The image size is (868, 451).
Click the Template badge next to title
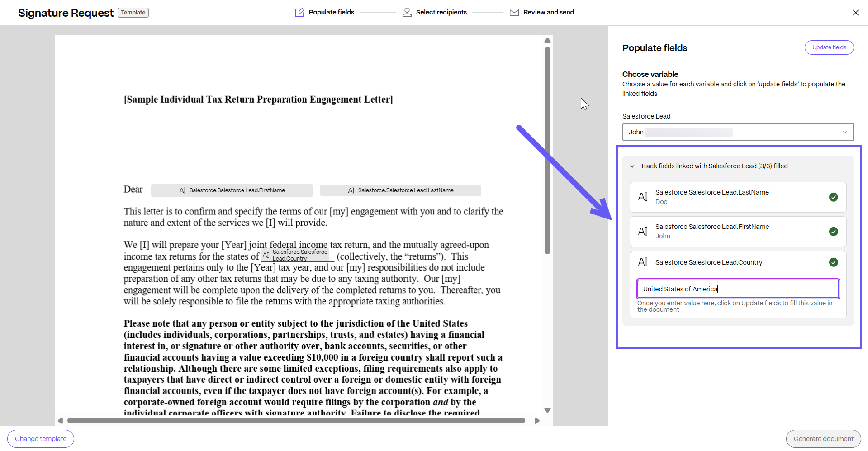(133, 13)
